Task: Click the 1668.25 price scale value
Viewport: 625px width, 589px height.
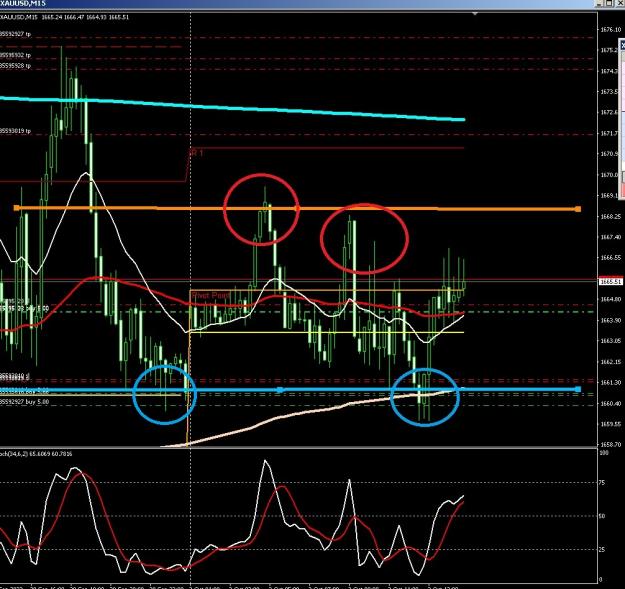Action: click(611, 216)
